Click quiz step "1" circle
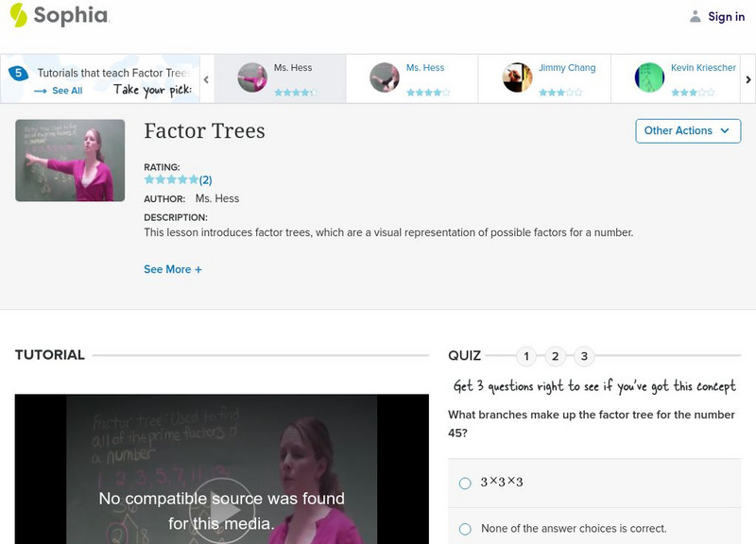The width and height of the screenshot is (756, 544). tap(526, 357)
